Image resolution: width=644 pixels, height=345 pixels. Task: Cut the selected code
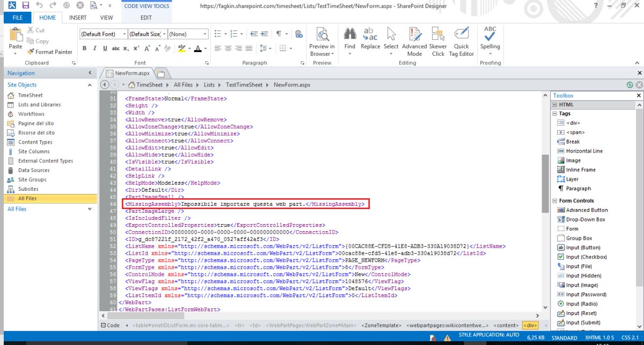(36, 31)
